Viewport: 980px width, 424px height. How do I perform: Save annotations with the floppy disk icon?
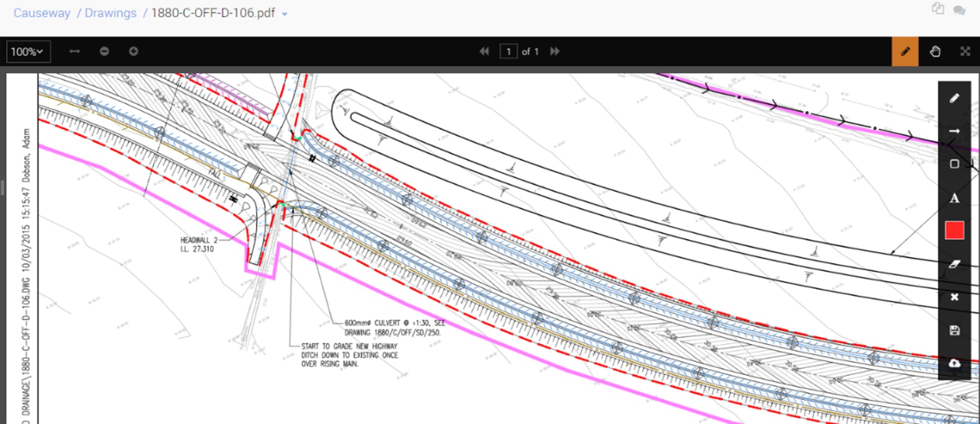[x=954, y=330]
